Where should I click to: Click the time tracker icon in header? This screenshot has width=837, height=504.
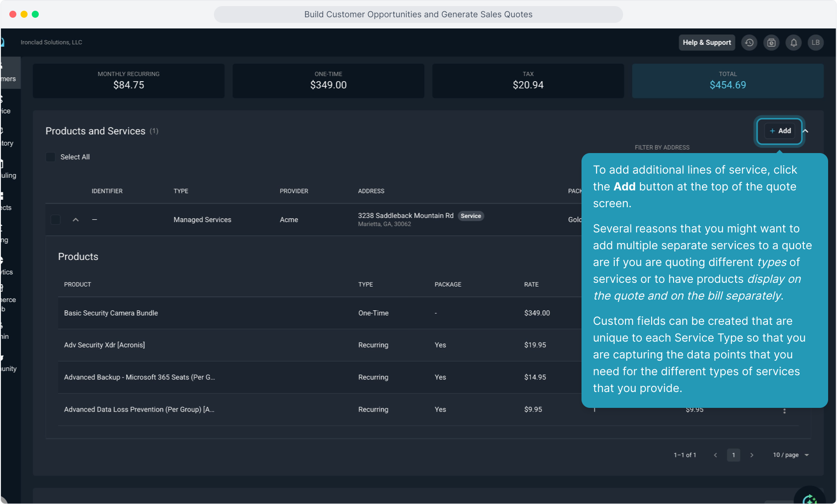tap(771, 42)
